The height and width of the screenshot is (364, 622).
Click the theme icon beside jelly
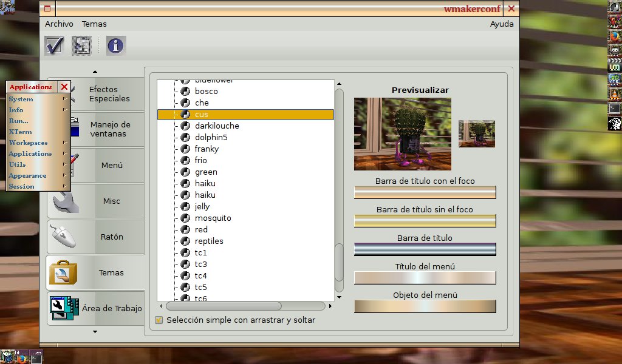coord(185,206)
